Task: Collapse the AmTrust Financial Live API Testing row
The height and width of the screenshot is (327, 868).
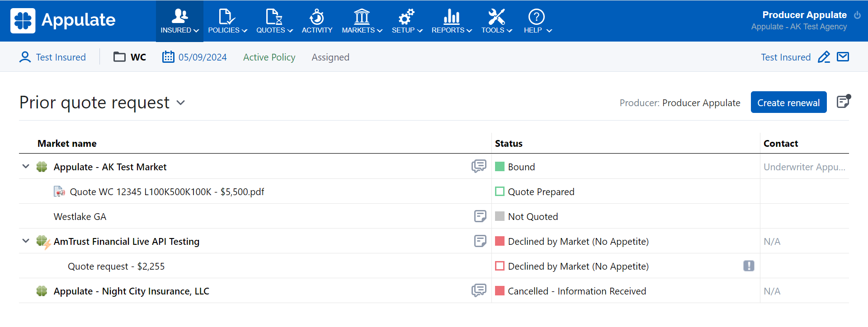Action: [26, 241]
